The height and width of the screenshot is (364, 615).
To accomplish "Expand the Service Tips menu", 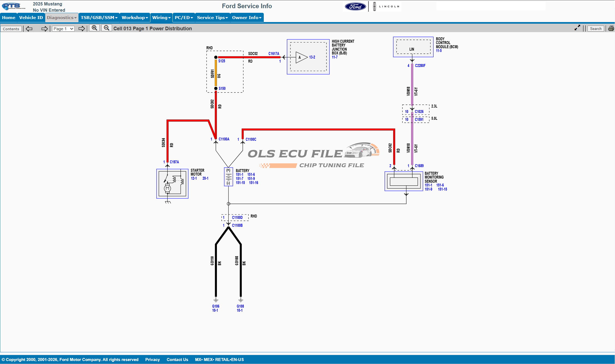I will [x=212, y=17].
